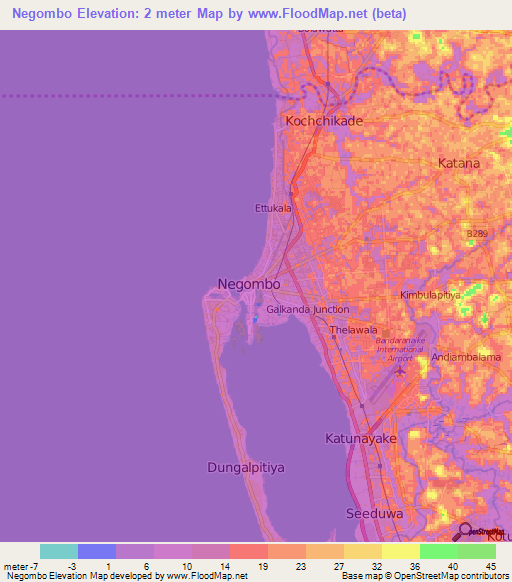Image resolution: width=512 pixels, height=582 pixels.
Task: Click the teal -7 meter legend swatch
Action: click(x=59, y=552)
